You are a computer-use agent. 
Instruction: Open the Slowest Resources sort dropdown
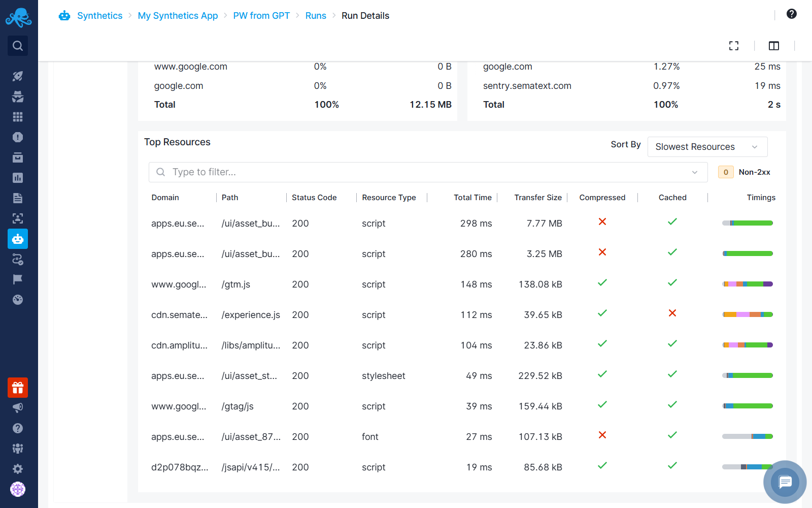[x=707, y=147]
